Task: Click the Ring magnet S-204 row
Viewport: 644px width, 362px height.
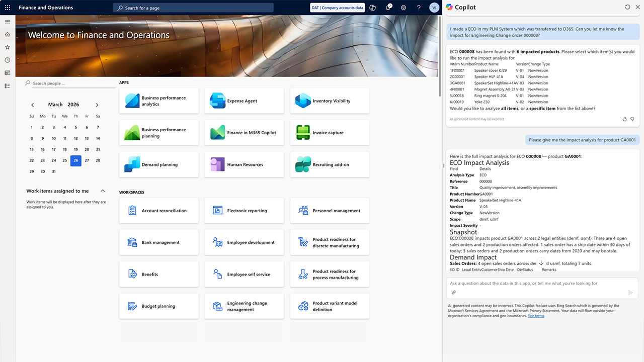Action: click(x=499, y=96)
